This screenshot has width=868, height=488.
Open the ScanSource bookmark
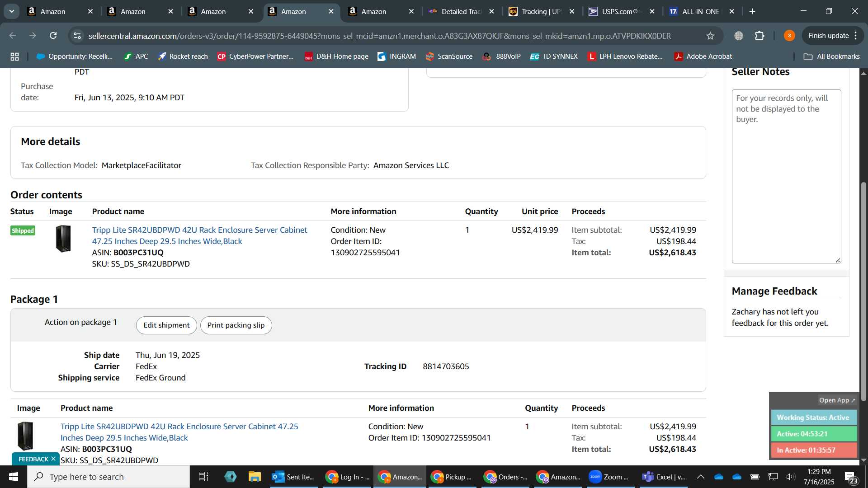coord(449,56)
